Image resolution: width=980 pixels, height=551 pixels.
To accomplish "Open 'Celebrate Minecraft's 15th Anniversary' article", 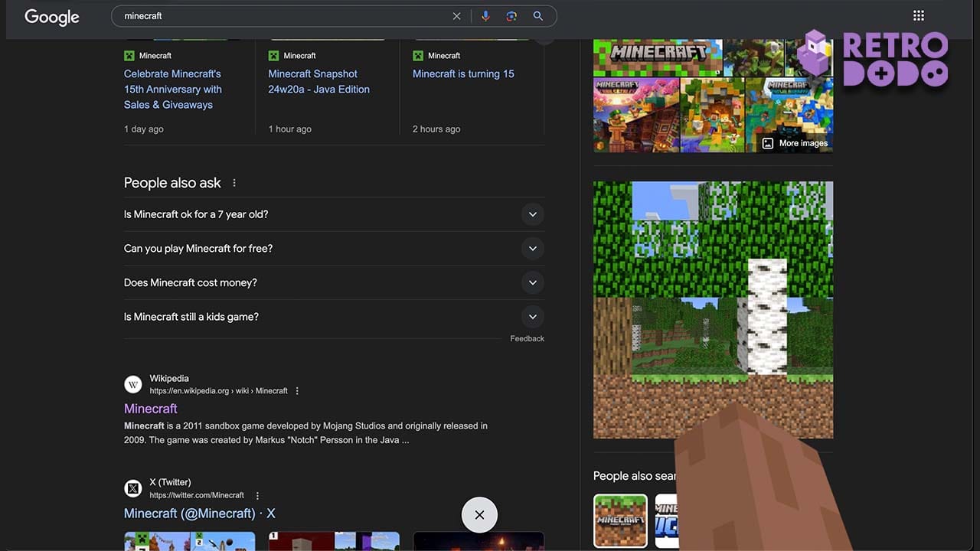I will tap(173, 89).
